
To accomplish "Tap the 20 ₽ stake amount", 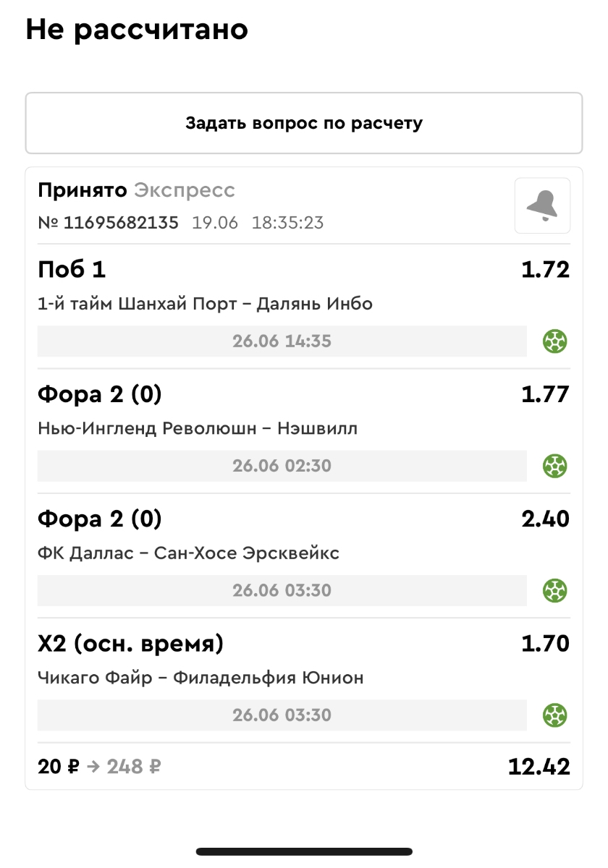I will (58, 767).
